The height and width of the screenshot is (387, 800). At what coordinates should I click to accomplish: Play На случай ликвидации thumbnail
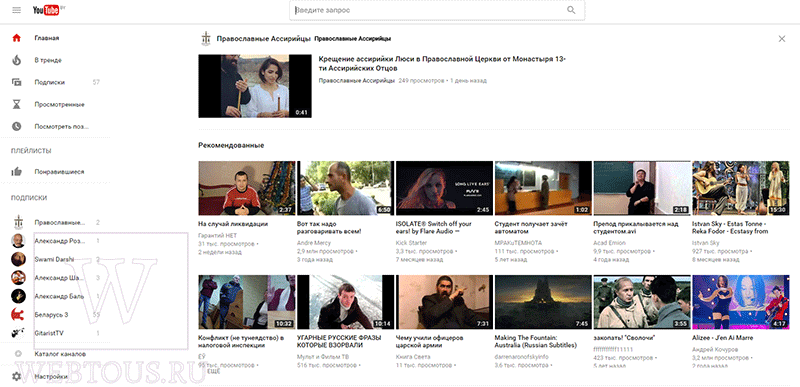click(x=246, y=188)
